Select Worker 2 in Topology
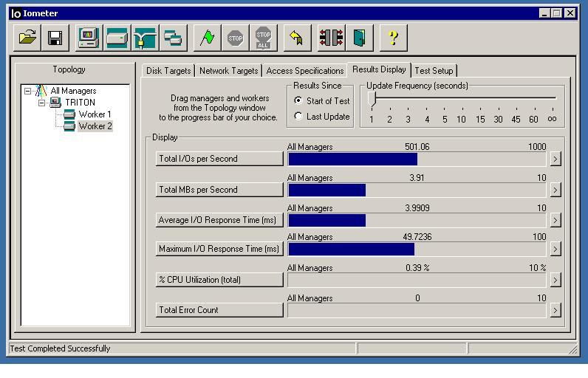This screenshot has width=588, height=378. [95, 126]
